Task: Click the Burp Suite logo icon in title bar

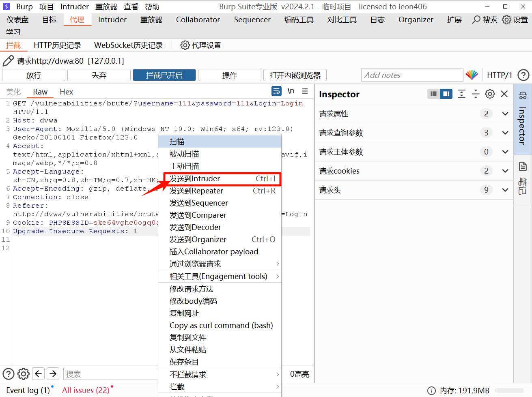Action: pyautogui.click(x=6, y=6)
